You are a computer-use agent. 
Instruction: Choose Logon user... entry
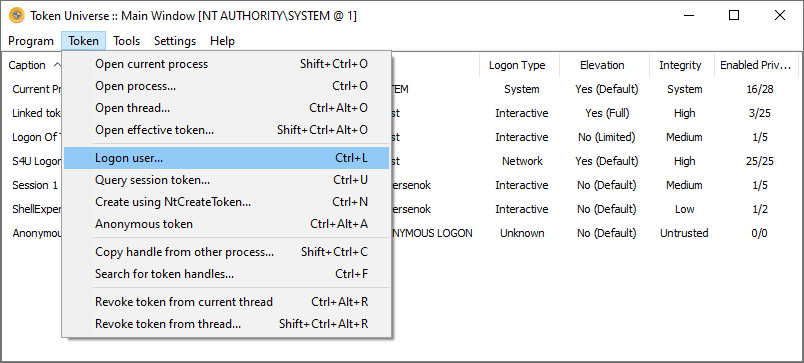[227, 158]
